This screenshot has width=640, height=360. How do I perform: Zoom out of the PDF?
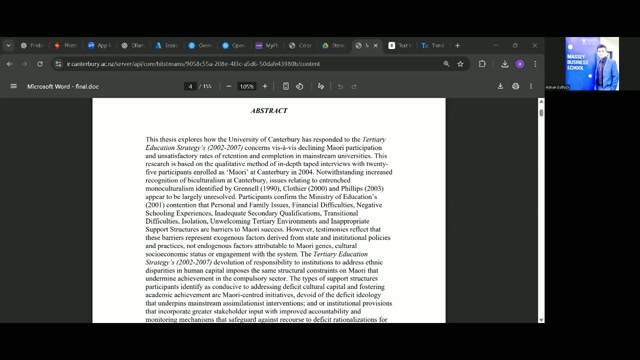(229, 86)
